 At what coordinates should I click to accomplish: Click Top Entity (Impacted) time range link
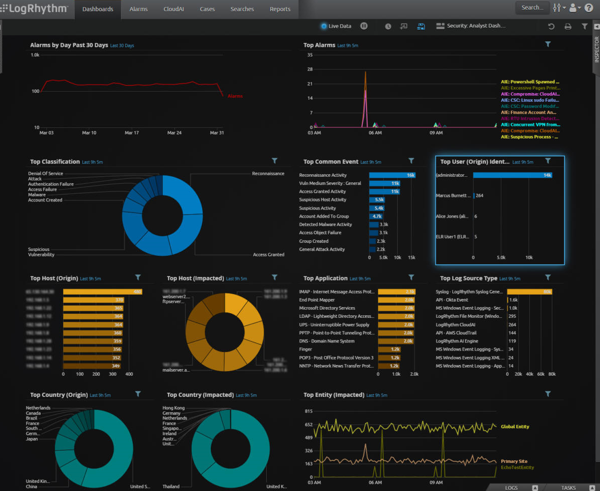pos(377,395)
